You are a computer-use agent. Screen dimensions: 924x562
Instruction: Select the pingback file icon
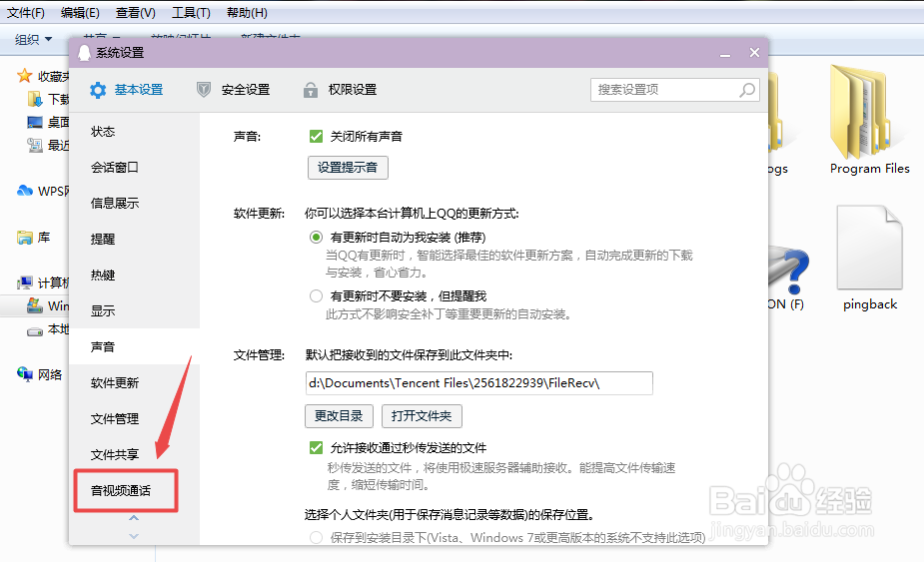(x=870, y=248)
